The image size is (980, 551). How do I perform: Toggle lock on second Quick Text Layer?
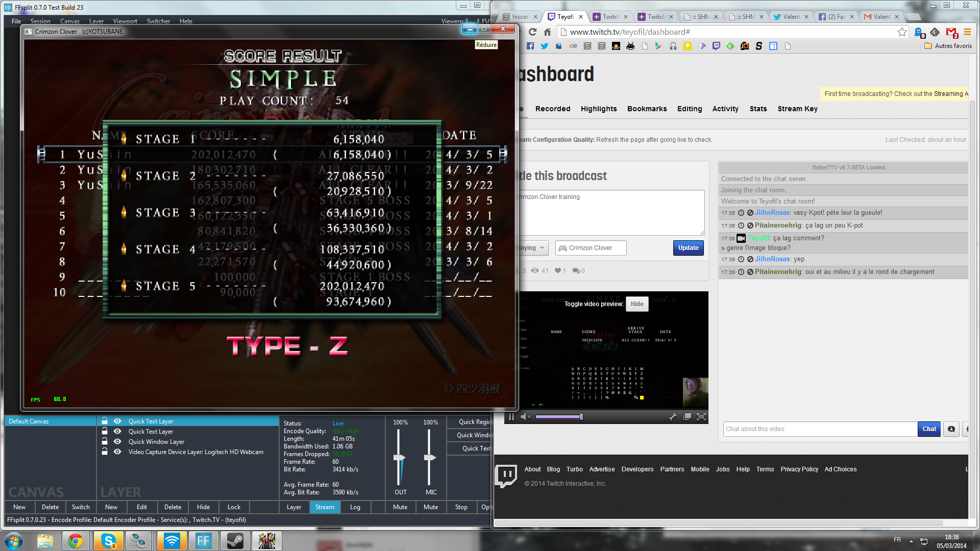(105, 431)
